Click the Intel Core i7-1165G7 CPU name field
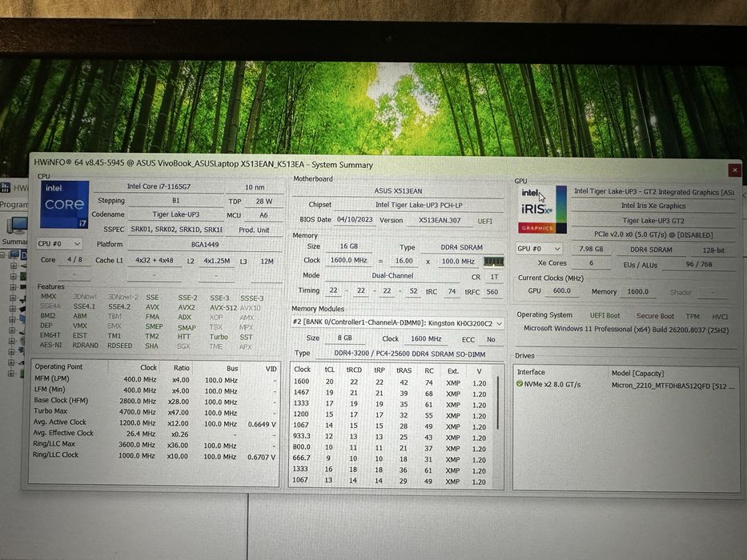 (159, 186)
